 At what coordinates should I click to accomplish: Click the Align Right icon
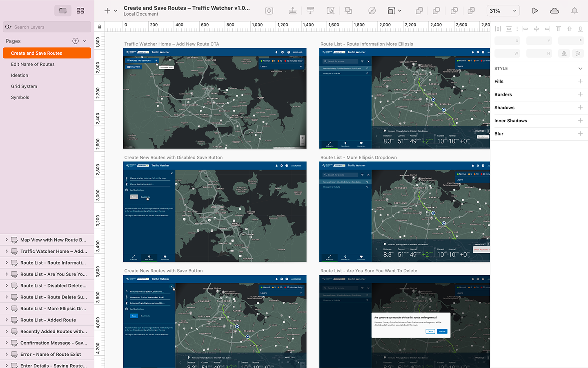point(547,29)
